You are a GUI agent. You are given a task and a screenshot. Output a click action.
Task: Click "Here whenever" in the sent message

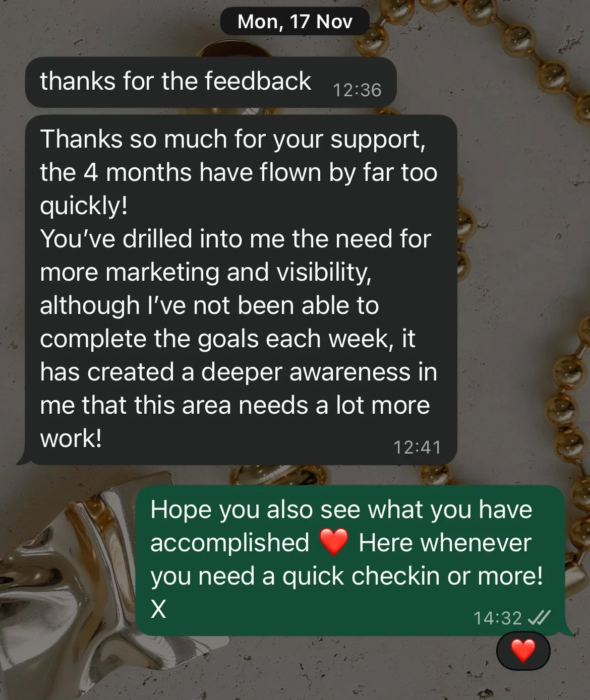coord(445,543)
